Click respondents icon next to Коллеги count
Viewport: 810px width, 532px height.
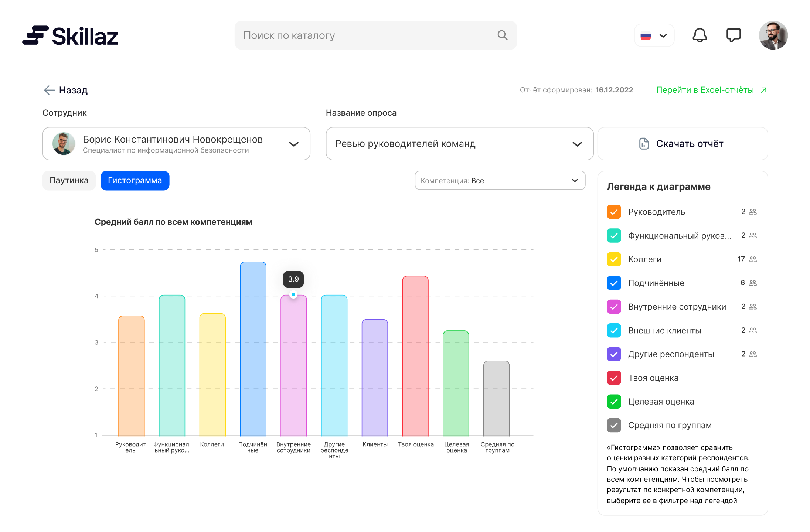[x=753, y=259]
